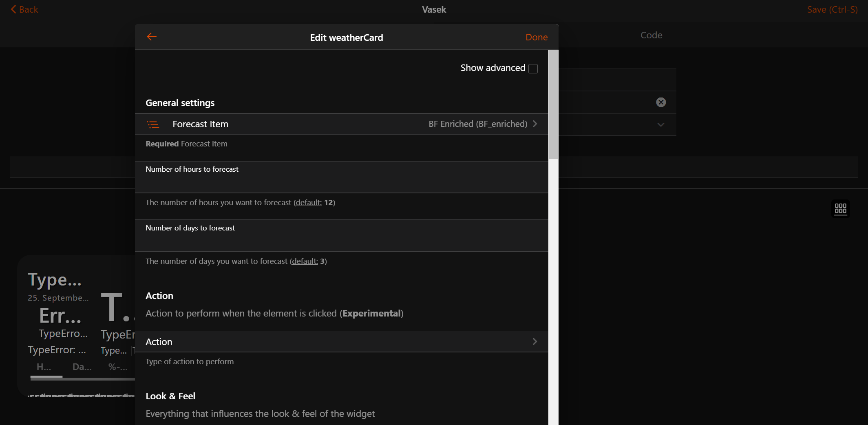Focus the Number of hours to forecast field

pos(342,182)
